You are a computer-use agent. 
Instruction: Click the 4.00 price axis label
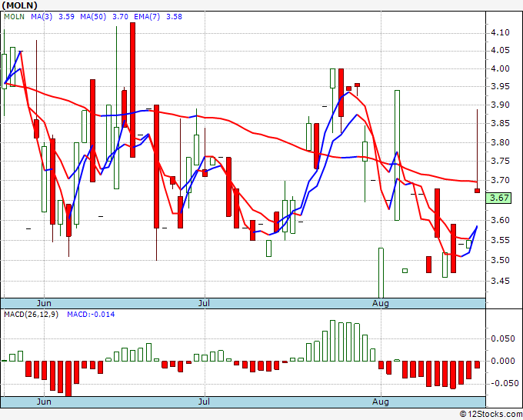(x=500, y=68)
